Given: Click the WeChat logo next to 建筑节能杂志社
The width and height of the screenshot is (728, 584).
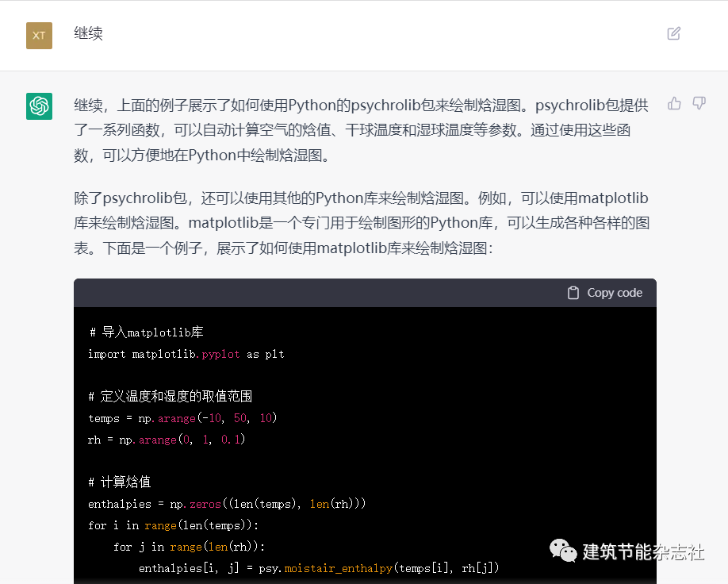Looking at the screenshot, I should click(x=563, y=548).
